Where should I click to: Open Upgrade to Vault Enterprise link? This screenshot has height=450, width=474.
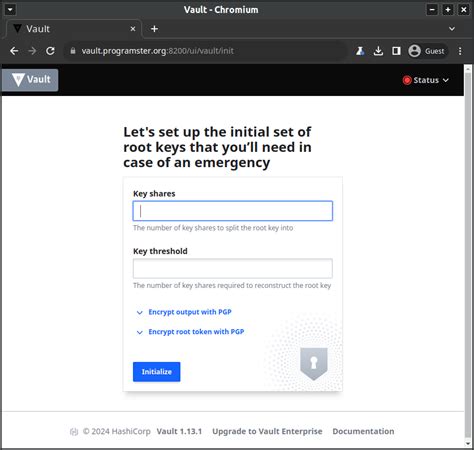pos(267,431)
